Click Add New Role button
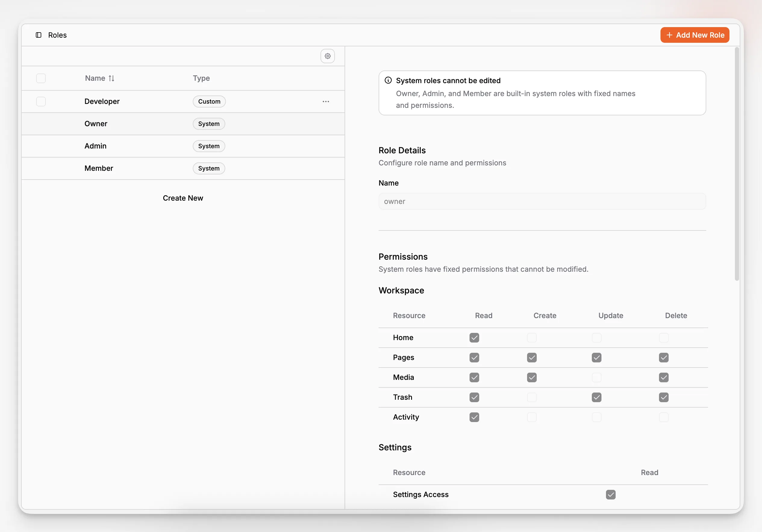762x532 pixels. (x=694, y=35)
